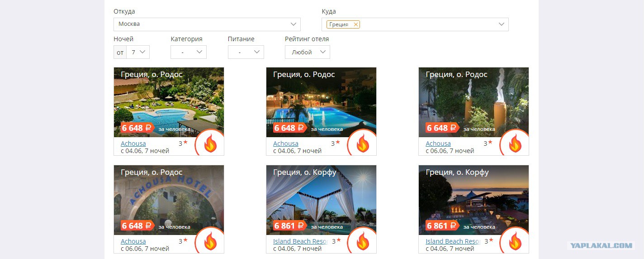Open the Категория dropdown
This screenshot has width=644, height=259.
click(189, 52)
